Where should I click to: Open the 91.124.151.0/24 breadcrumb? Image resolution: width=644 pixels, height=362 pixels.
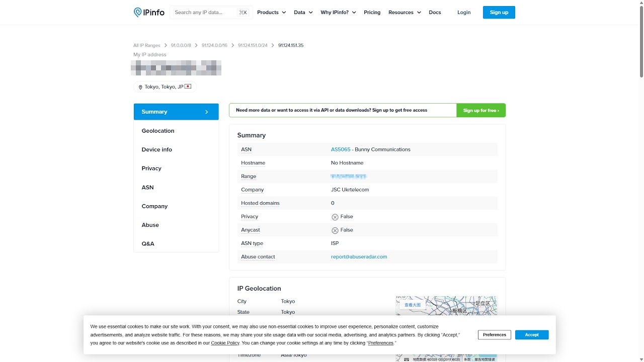253,45
